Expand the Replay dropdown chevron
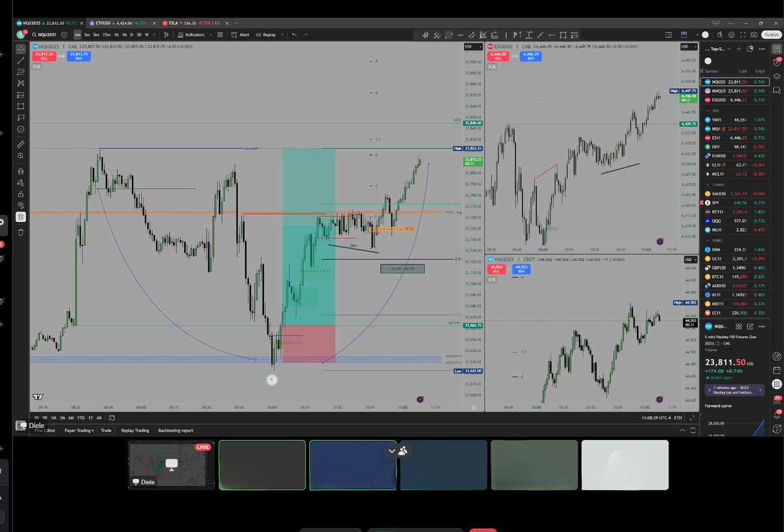 282,35
